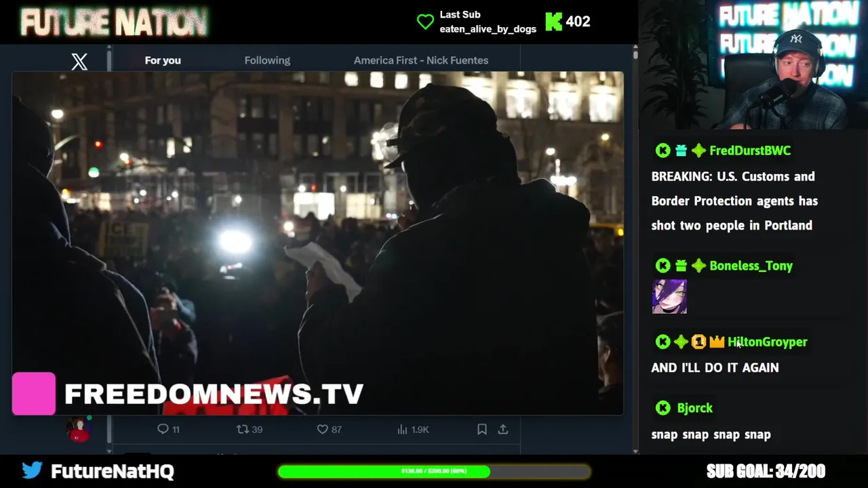Click the Kick badge beside Boneless_Tony

(663, 266)
